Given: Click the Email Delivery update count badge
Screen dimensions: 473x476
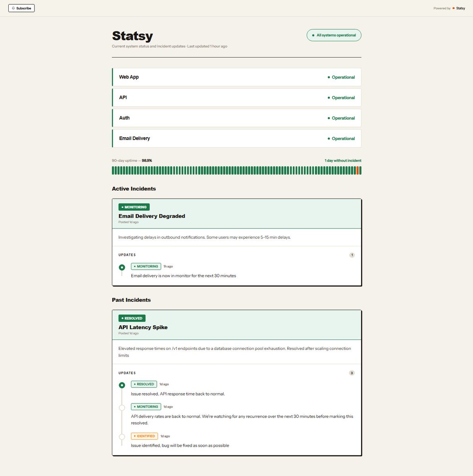Looking at the screenshot, I should tap(352, 255).
